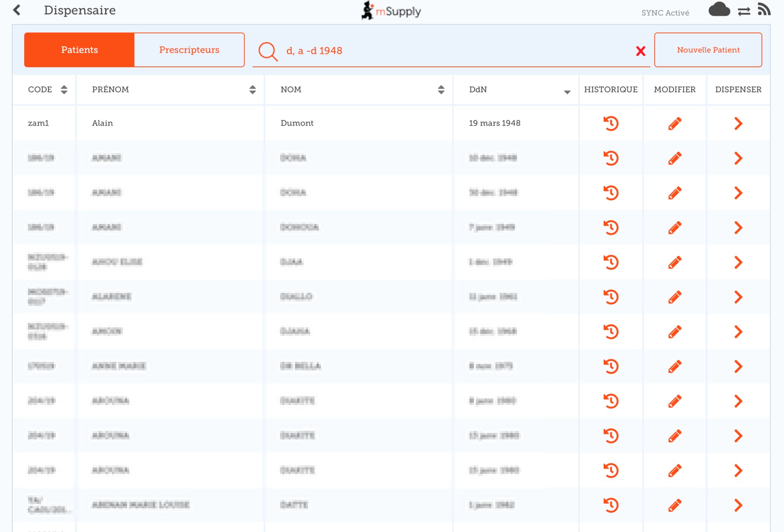Dispense to the last visible row DATTE
The height and width of the screenshot is (532, 784).
[x=738, y=505]
